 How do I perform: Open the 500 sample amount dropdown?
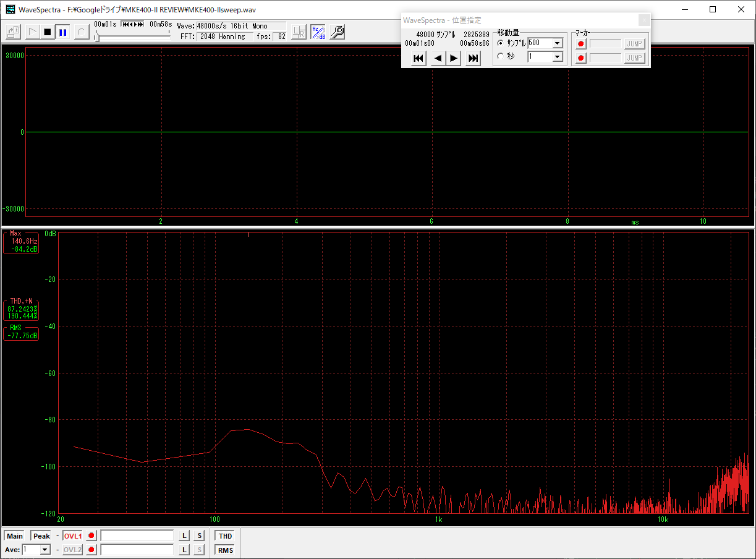coord(558,43)
